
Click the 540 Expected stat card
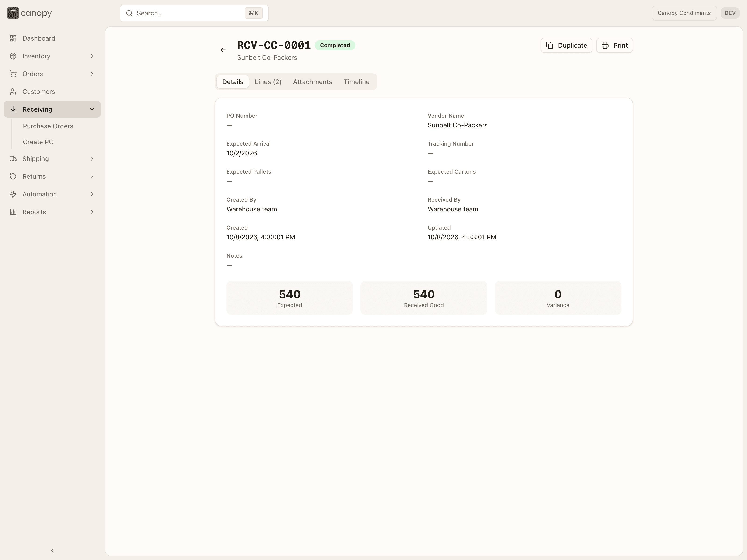tap(289, 298)
